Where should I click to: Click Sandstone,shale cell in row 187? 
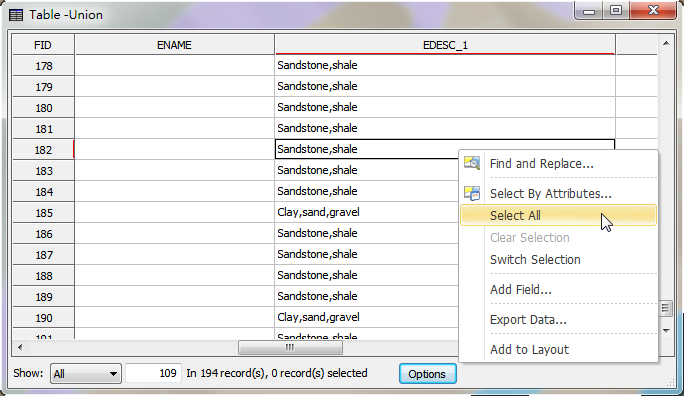366,254
